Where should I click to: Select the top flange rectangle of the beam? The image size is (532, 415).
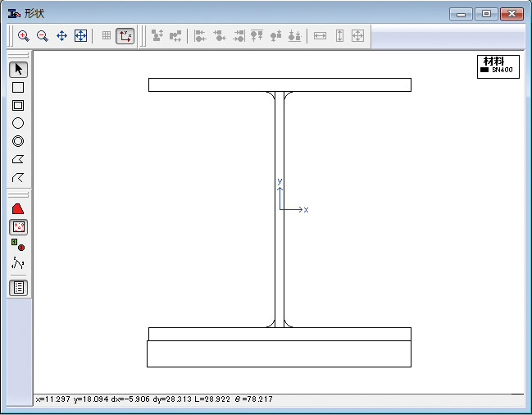pos(280,84)
